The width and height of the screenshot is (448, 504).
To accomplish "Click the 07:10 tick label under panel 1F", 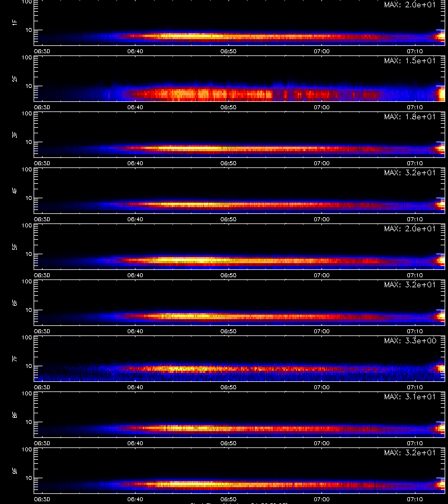I will point(415,51).
